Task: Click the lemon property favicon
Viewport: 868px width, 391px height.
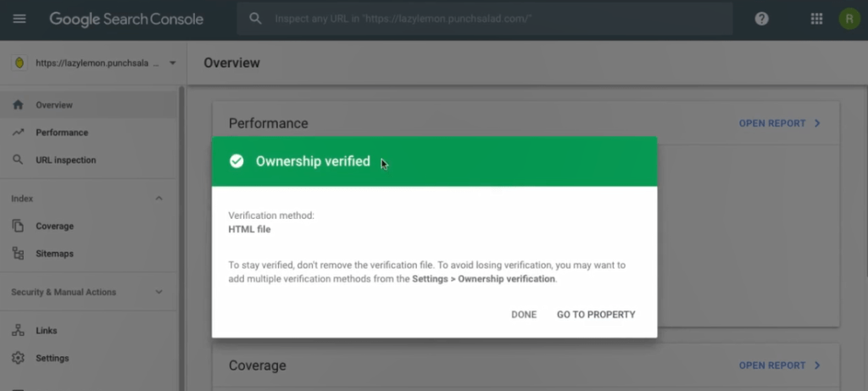Action: pos(19,63)
